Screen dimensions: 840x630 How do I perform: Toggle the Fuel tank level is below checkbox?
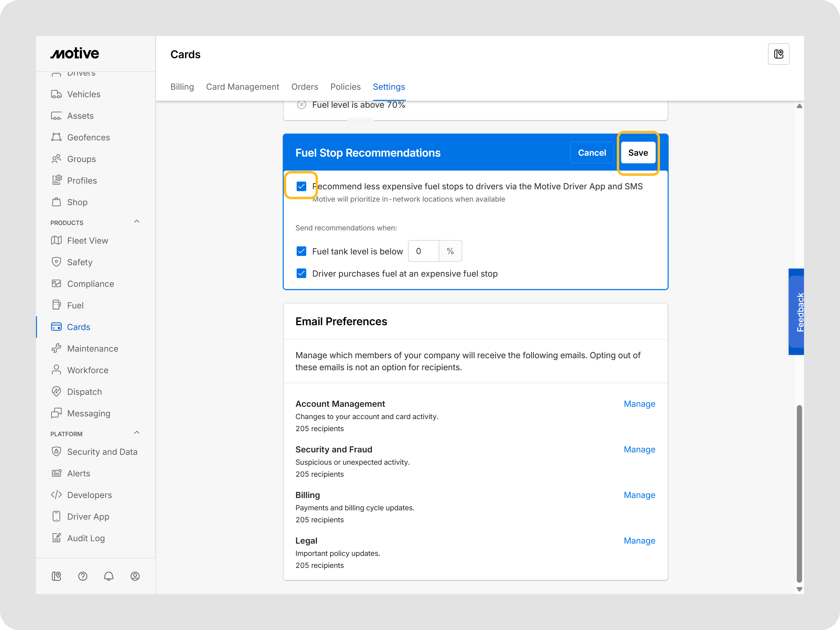click(x=301, y=251)
